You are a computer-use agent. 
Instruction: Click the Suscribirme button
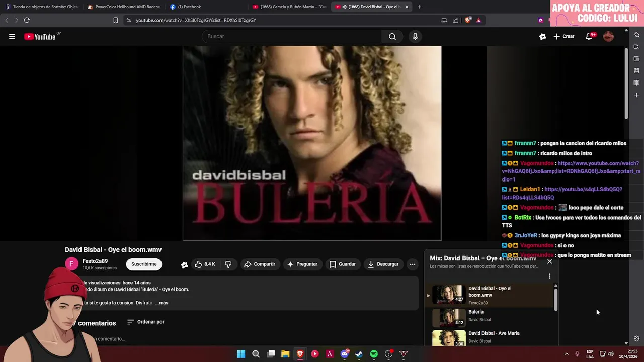coord(144,264)
